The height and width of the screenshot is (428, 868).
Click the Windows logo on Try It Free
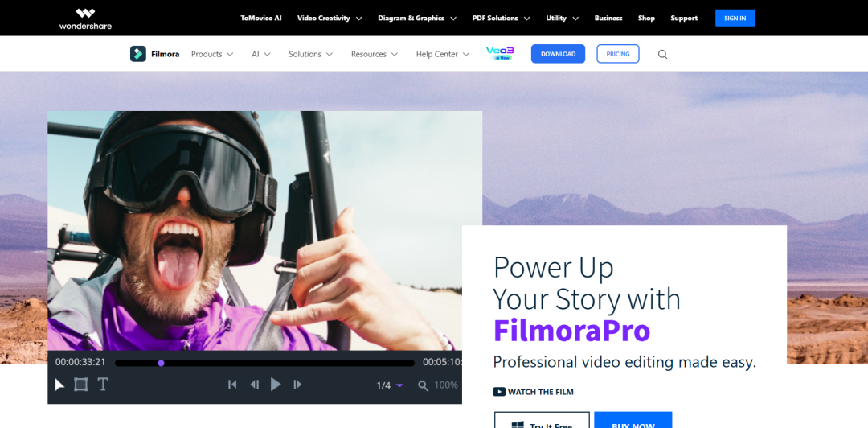point(518,424)
